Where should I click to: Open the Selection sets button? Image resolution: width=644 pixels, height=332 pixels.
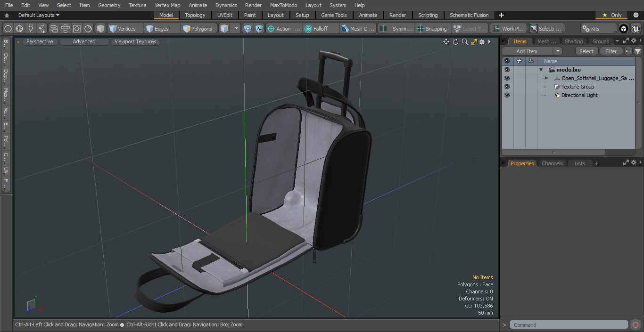coord(546,29)
